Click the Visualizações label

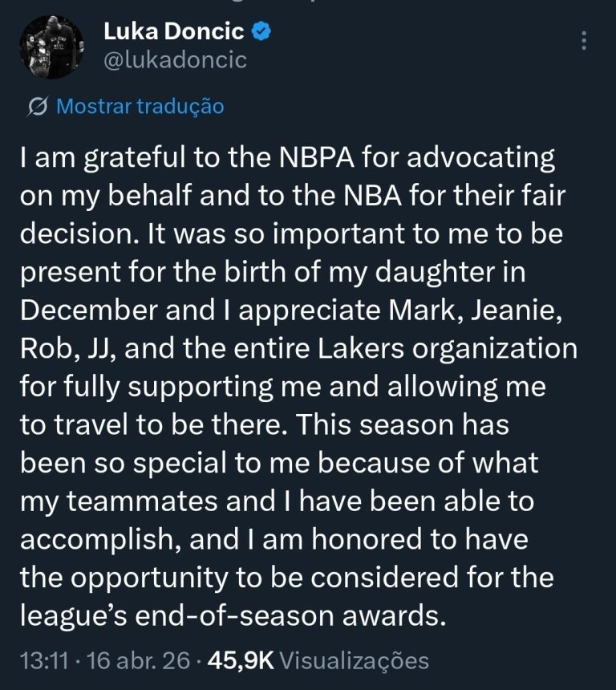coord(354,661)
